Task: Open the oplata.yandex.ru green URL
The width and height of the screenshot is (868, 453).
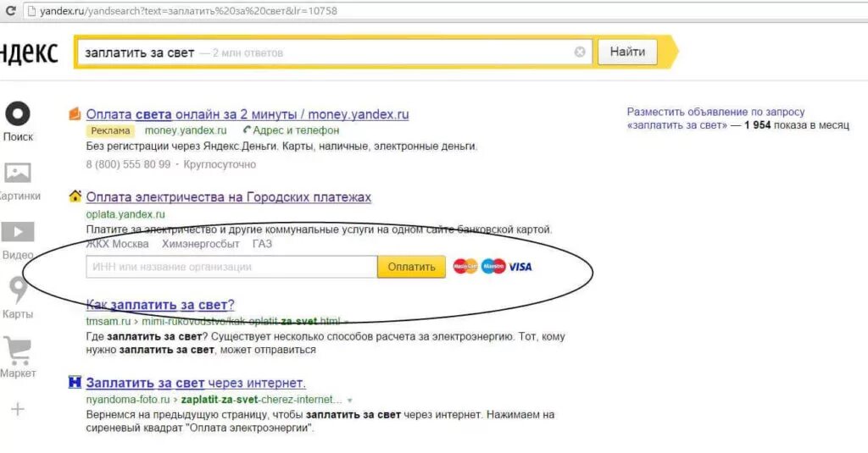Action: 125,214
